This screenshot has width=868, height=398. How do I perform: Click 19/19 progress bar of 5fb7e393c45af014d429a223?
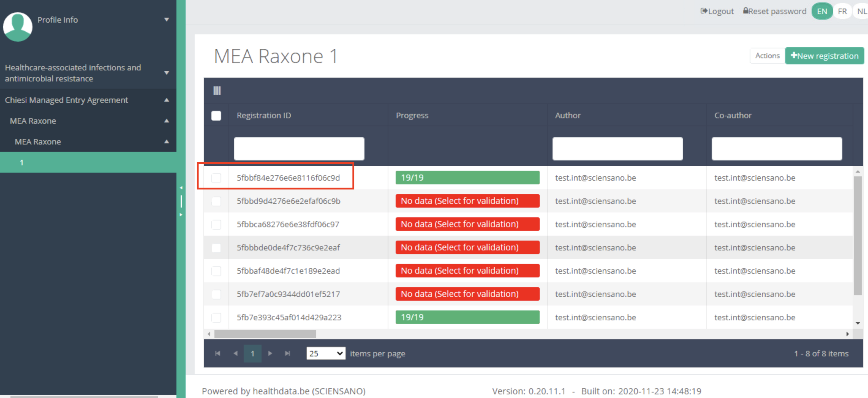pos(467,317)
